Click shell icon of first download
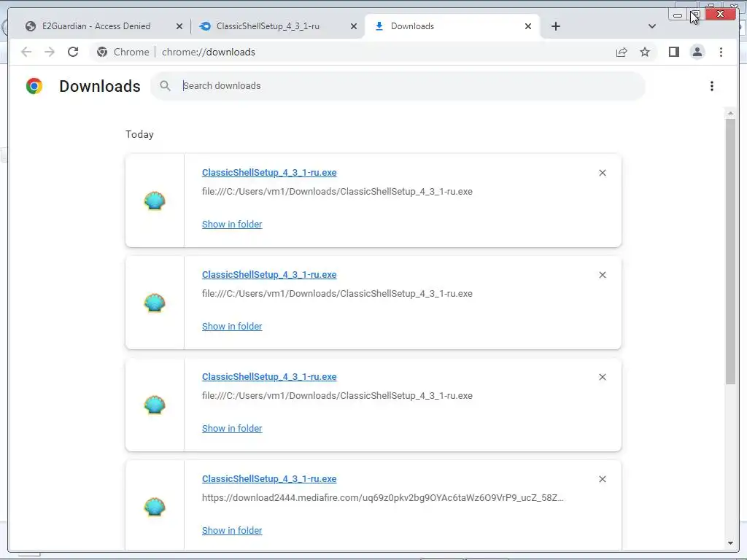The width and height of the screenshot is (747, 560). click(155, 201)
